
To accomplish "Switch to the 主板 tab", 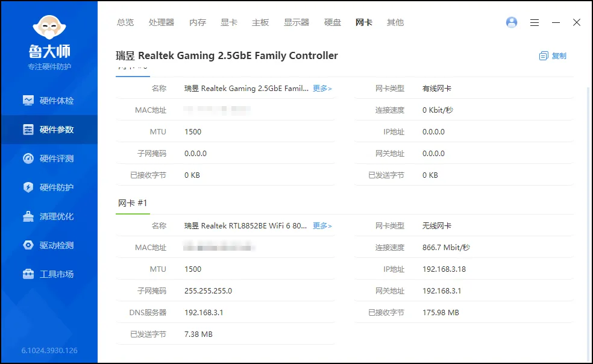I will pyautogui.click(x=260, y=22).
